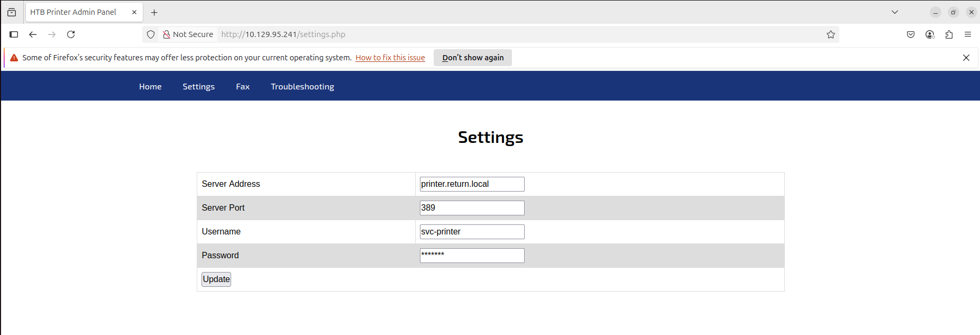980x335 pixels.
Task: Expand the list all tabs chevron
Action: point(895,12)
